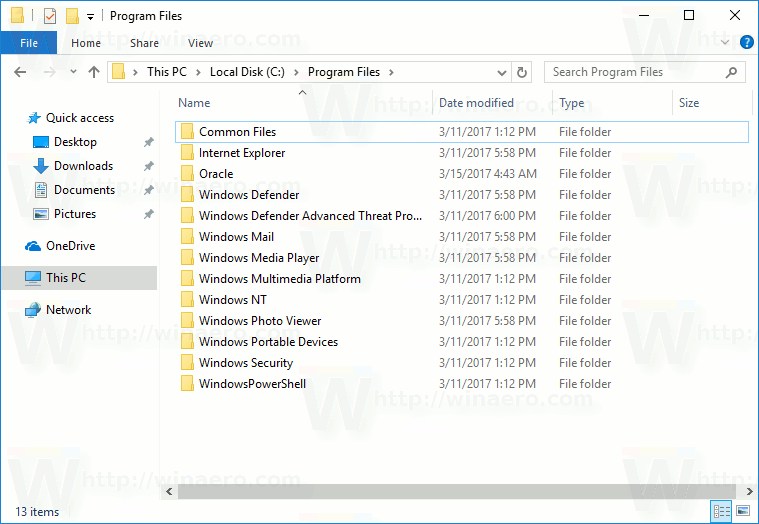Switch to the Home ribbon tab

click(86, 43)
